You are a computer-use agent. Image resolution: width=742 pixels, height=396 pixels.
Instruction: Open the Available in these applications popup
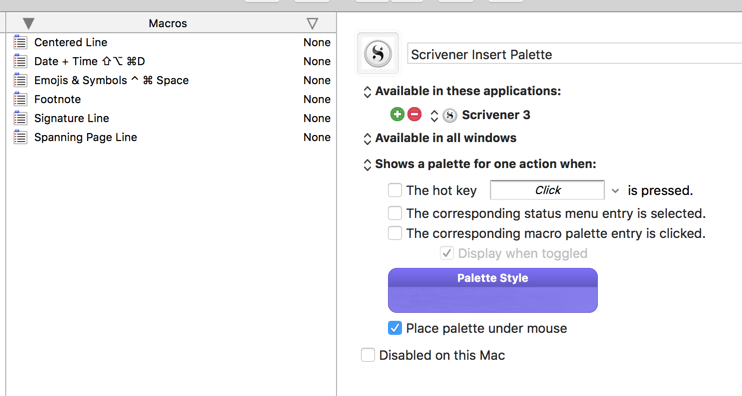pos(367,91)
